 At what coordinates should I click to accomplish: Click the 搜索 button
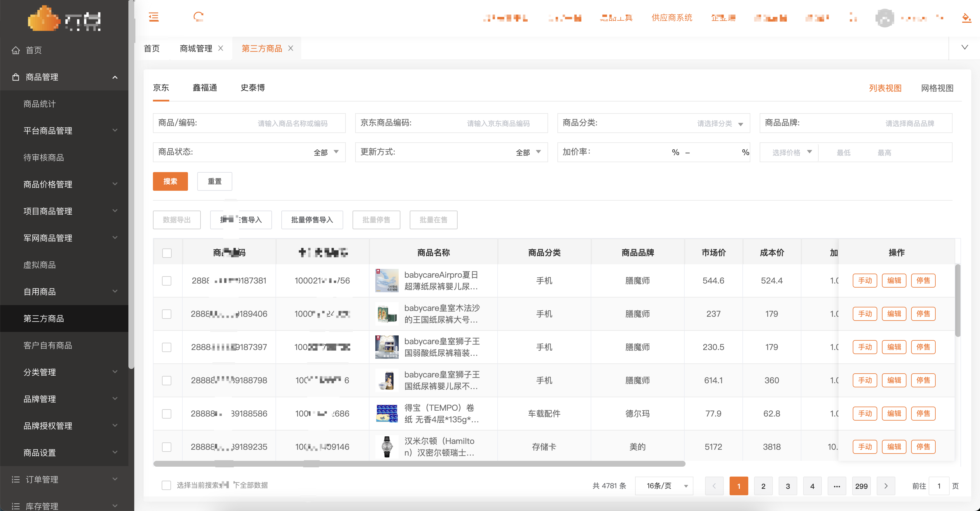[170, 181]
